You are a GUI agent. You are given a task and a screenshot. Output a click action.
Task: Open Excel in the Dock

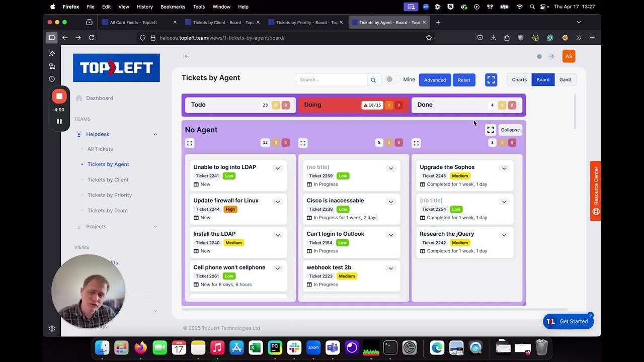coord(256,347)
